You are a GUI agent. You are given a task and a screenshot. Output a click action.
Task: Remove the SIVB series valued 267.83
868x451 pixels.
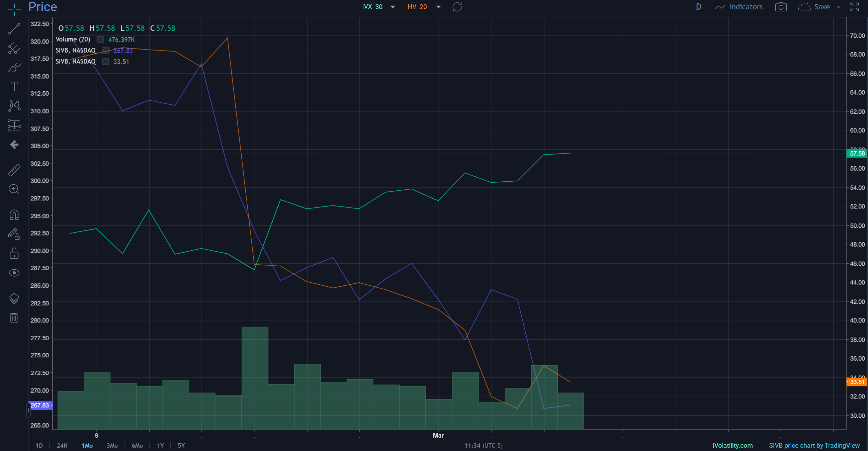(105, 51)
